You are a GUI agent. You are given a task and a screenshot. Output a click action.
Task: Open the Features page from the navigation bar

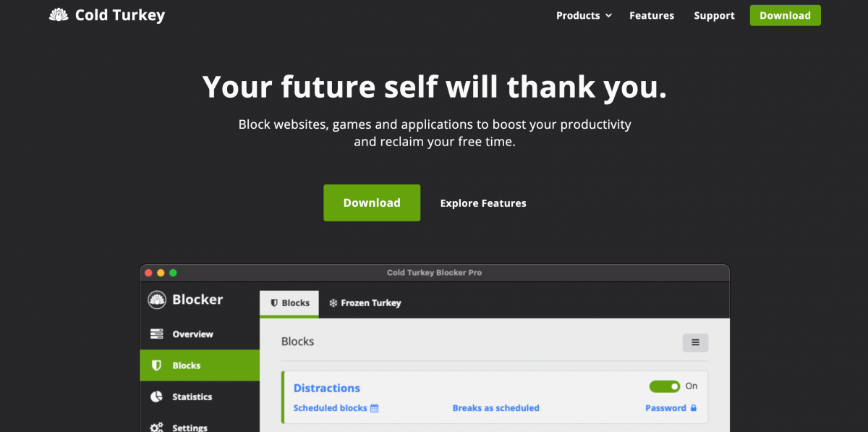pos(651,15)
